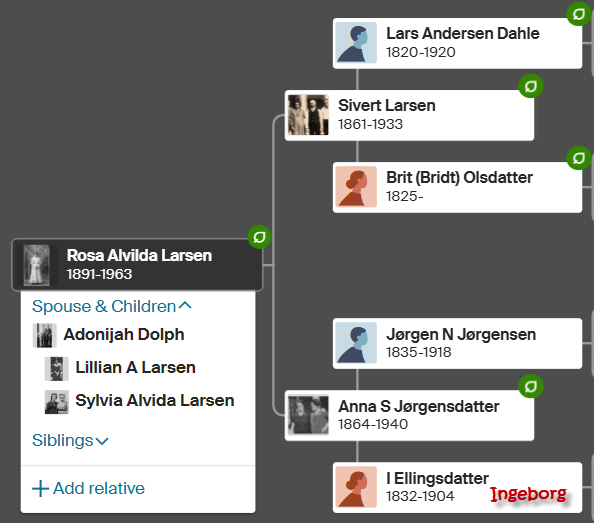Open the hint leaf on Sivert Larsen

tap(530, 86)
